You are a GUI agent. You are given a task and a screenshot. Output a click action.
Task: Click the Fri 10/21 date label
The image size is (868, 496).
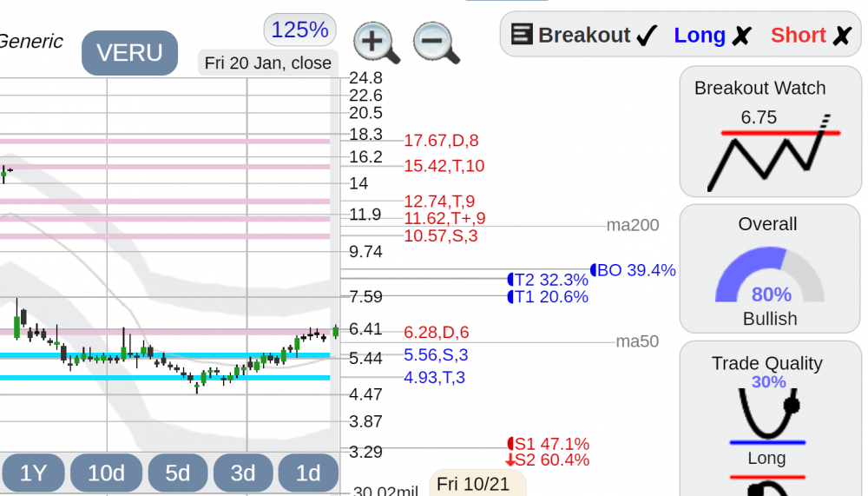coord(473,484)
